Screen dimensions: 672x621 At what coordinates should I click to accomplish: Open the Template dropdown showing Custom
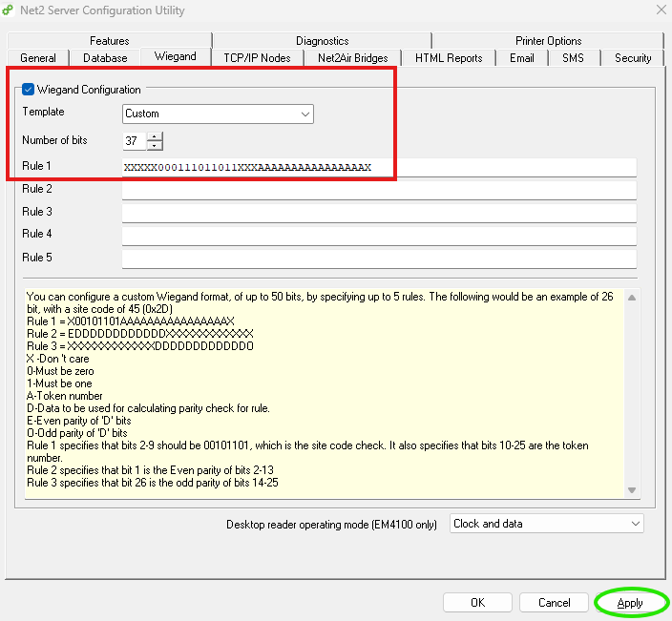click(x=218, y=114)
